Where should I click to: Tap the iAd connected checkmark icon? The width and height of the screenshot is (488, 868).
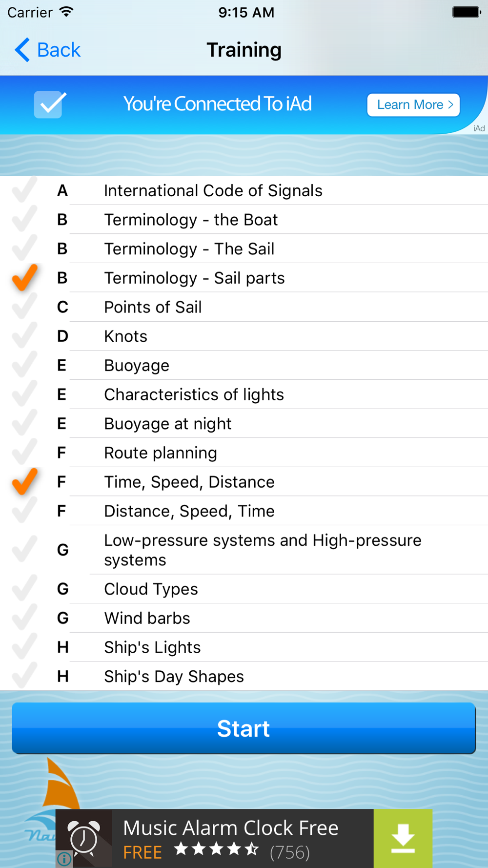point(50,104)
